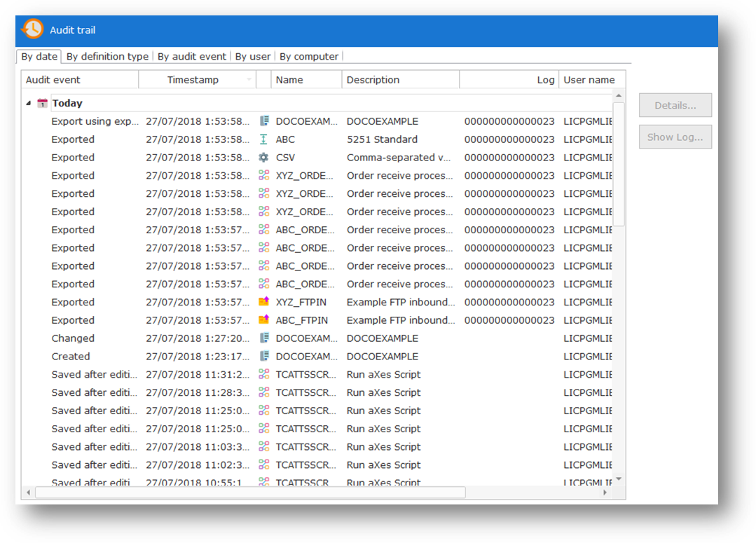This screenshot has height=543, width=756.
Task: Click the user name in the Created row
Action: pos(588,357)
